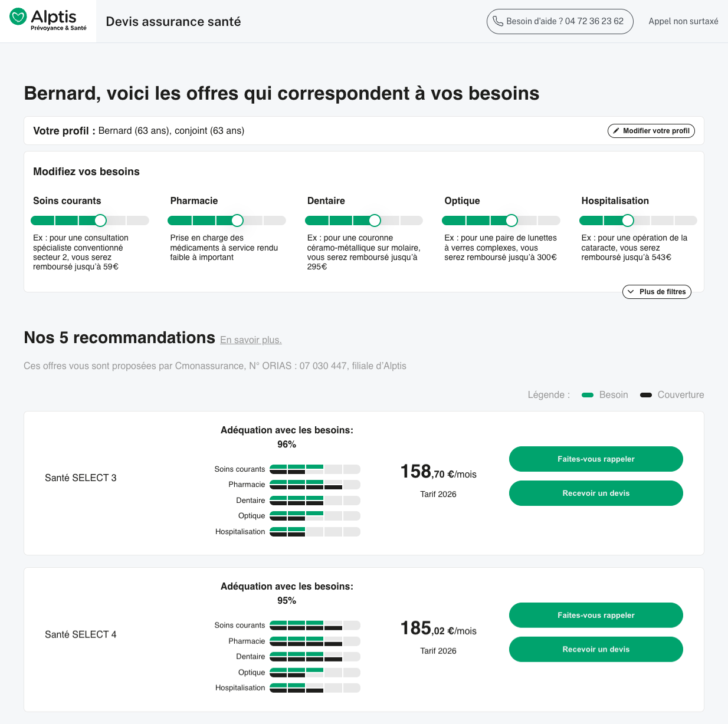Click Recevoir un devis for Santé SELECT 4
The image size is (728, 724).
[596, 650]
